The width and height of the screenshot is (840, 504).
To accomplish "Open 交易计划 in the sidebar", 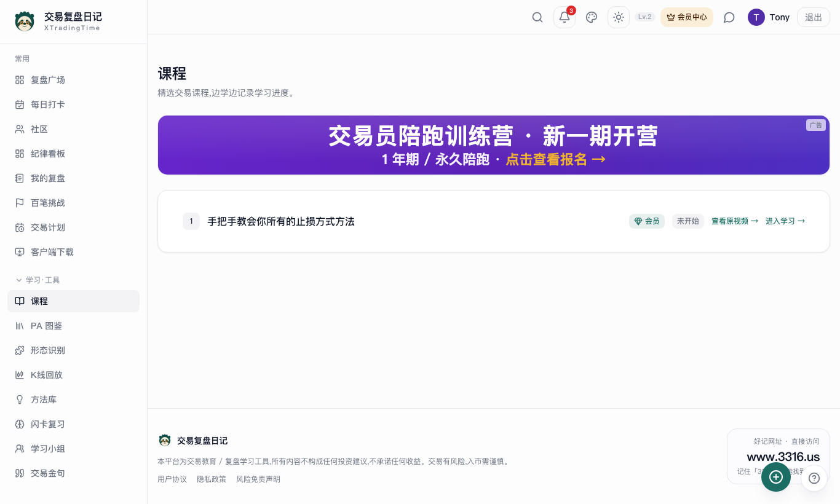I will pyautogui.click(x=73, y=227).
